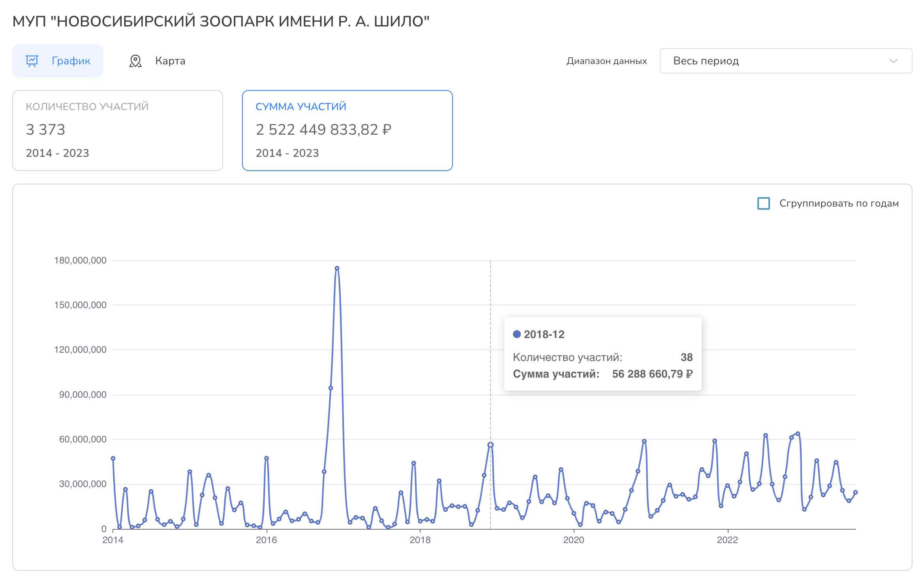Click the y-axis label 30,000,000
Image resolution: width=924 pixels, height=583 pixels.
(83, 484)
